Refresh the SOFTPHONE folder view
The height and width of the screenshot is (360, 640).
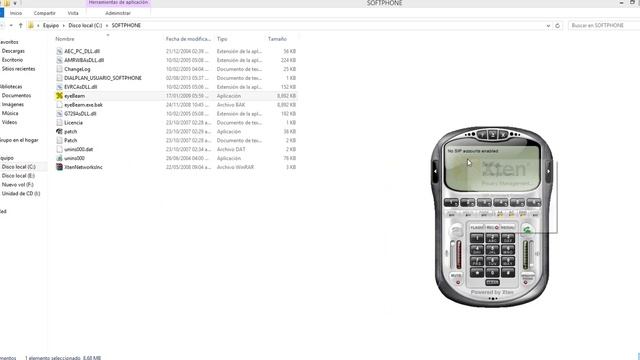point(558,25)
